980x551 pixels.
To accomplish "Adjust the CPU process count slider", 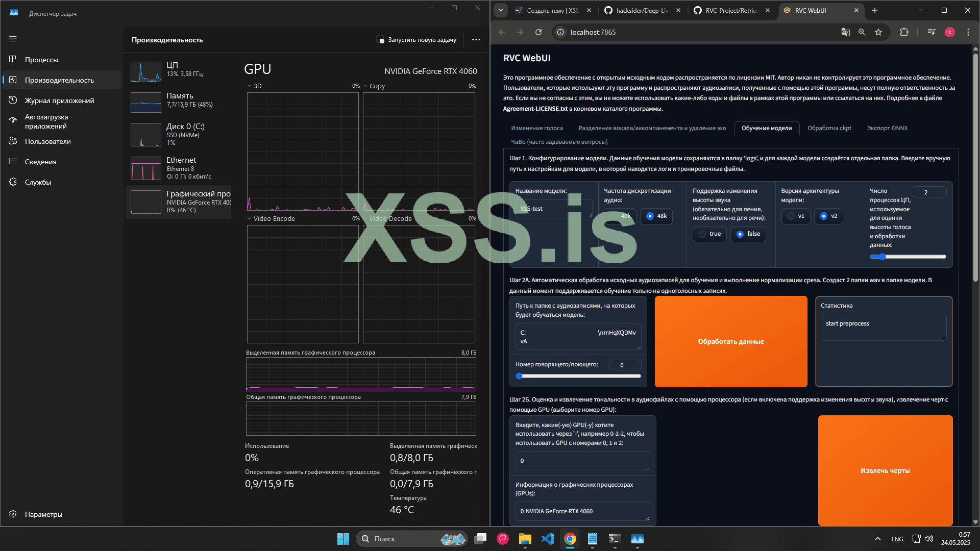I will pyautogui.click(x=882, y=257).
